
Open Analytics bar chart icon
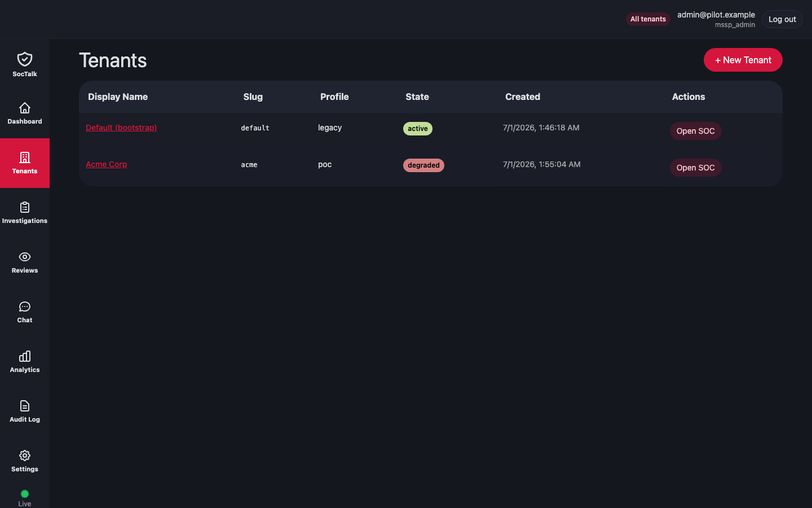pyautogui.click(x=25, y=356)
